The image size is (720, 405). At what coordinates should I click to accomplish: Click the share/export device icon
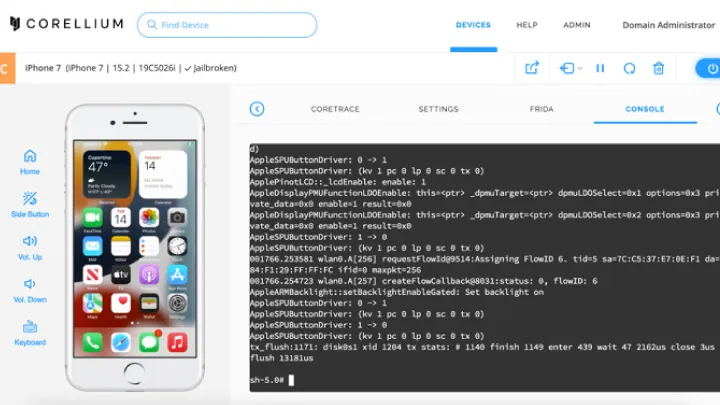[532, 68]
